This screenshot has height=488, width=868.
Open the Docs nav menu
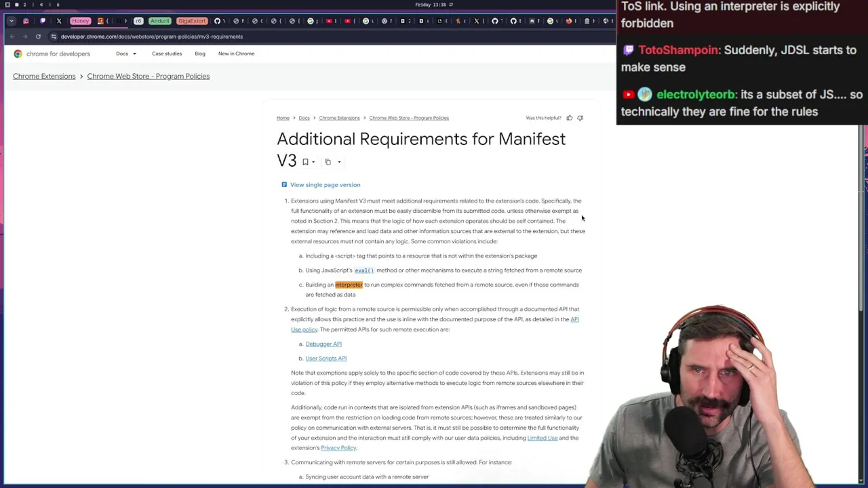122,54
